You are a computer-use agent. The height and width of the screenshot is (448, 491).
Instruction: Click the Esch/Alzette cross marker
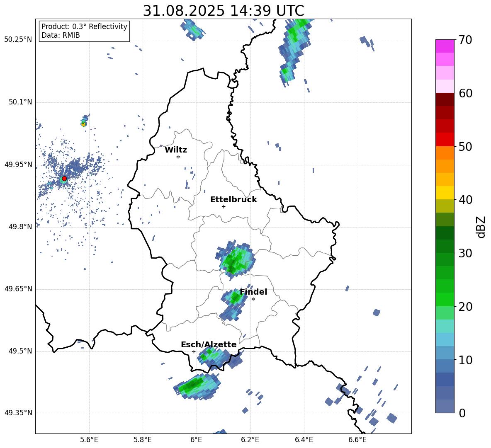tap(194, 351)
